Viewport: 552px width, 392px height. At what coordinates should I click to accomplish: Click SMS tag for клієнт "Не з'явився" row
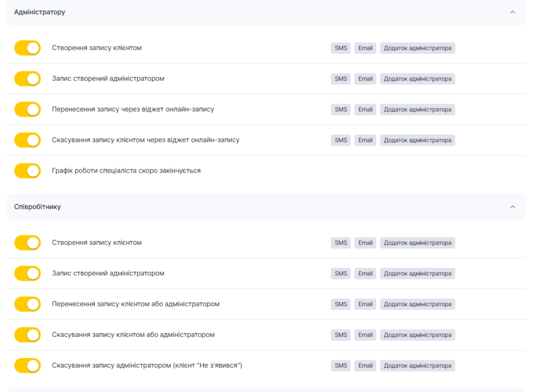tap(341, 366)
